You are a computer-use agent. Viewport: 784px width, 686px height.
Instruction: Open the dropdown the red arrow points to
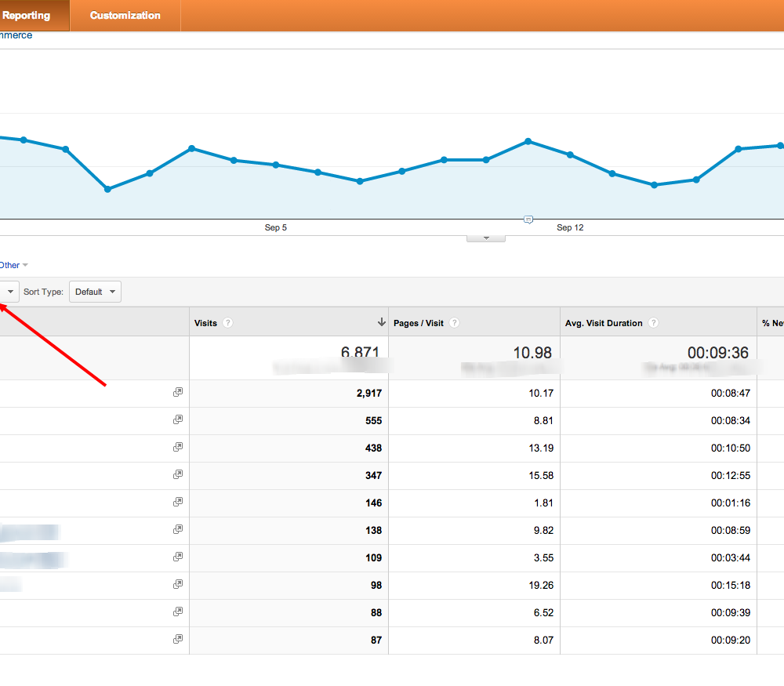click(x=9, y=292)
